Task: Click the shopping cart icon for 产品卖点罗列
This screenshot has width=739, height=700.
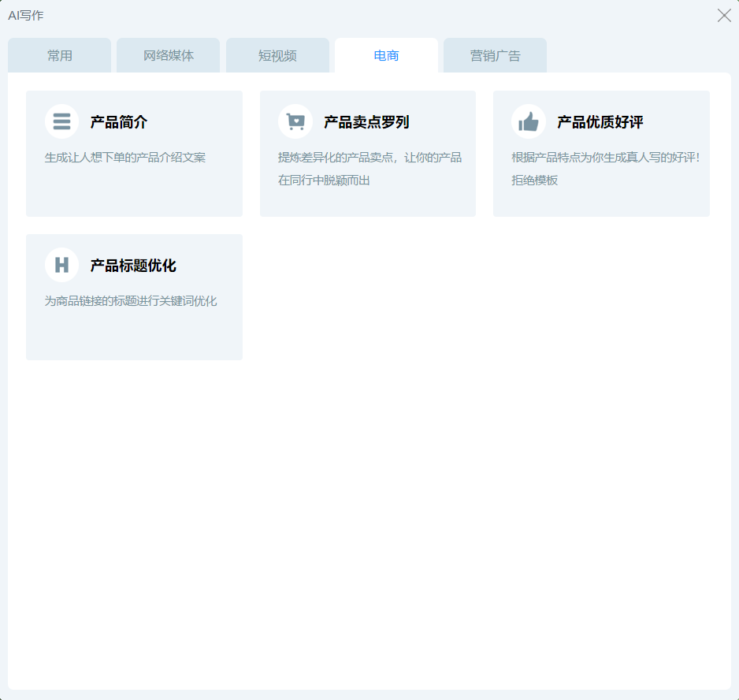Action: click(x=295, y=121)
